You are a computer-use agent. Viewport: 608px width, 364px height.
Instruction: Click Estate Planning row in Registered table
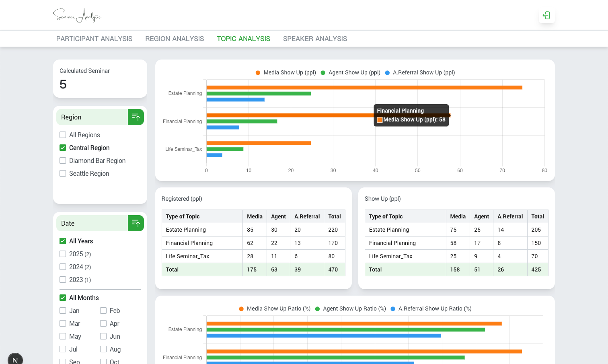253,230
